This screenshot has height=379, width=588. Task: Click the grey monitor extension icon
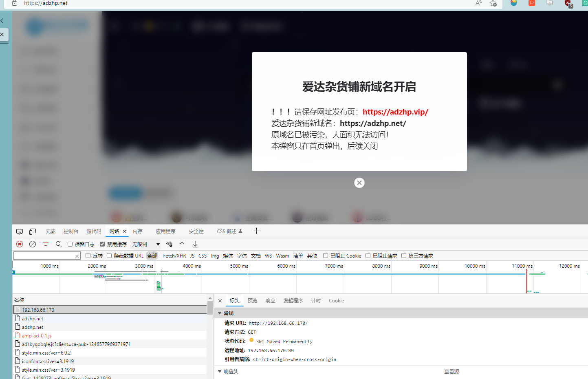(550, 3)
